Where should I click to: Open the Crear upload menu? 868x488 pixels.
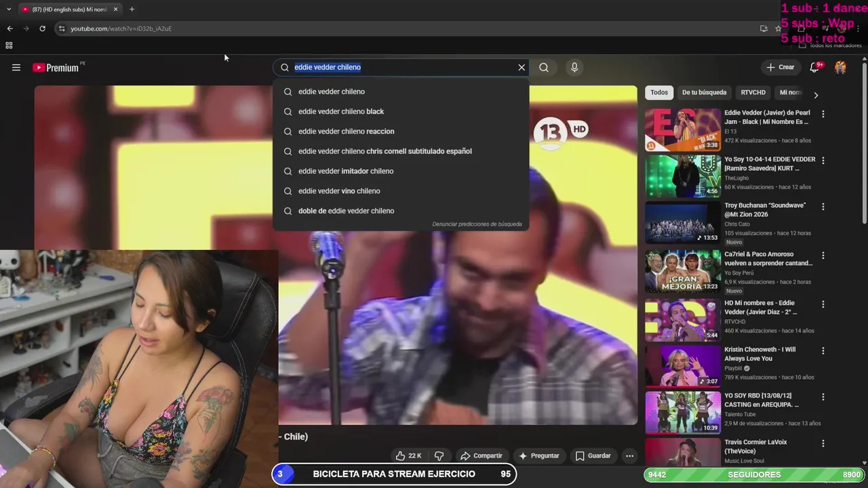point(781,67)
